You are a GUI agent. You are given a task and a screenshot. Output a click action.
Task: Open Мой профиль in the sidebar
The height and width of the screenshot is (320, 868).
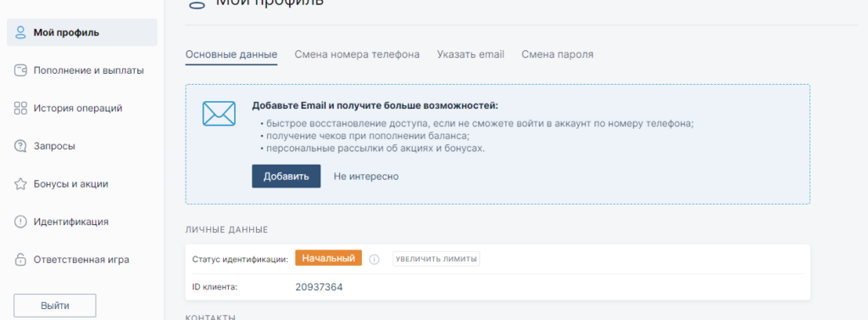(82, 32)
